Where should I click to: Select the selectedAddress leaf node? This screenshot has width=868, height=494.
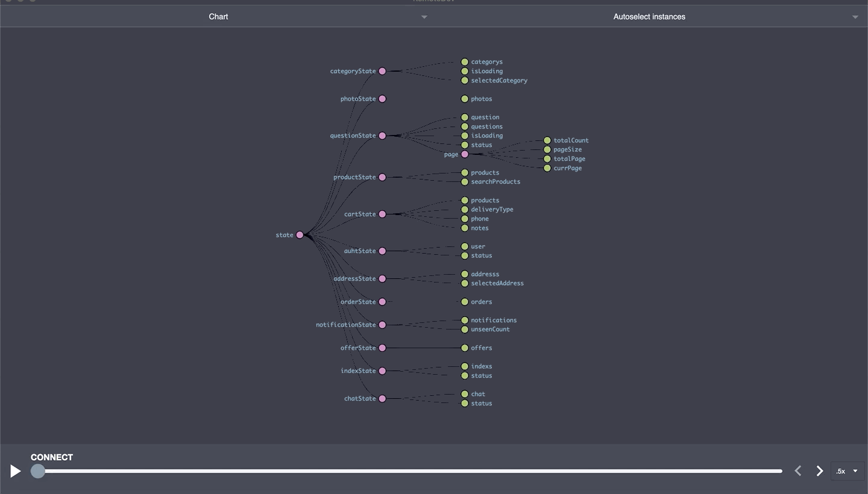click(x=465, y=283)
